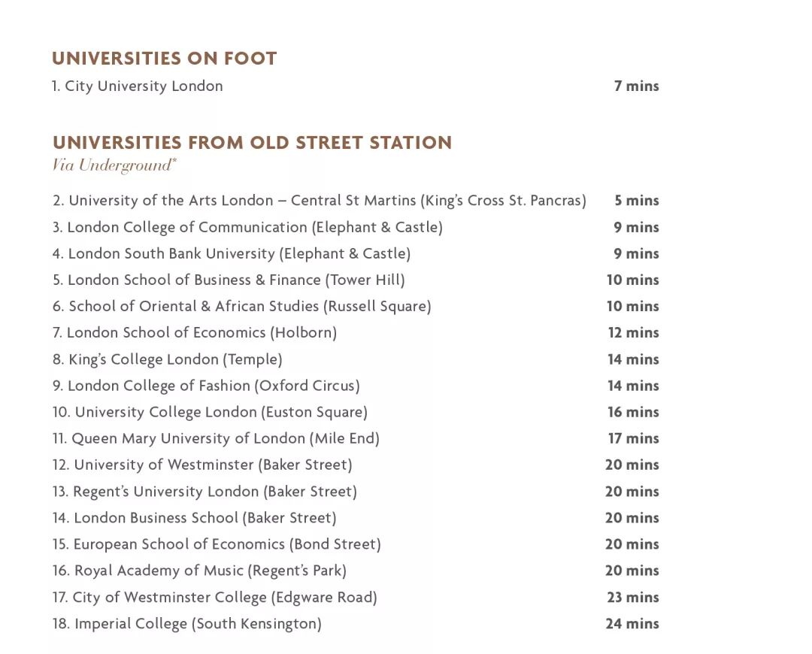Click '20 mins' beside European School of Economics
The width and height of the screenshot is (812, 654).
coord(632,545)
